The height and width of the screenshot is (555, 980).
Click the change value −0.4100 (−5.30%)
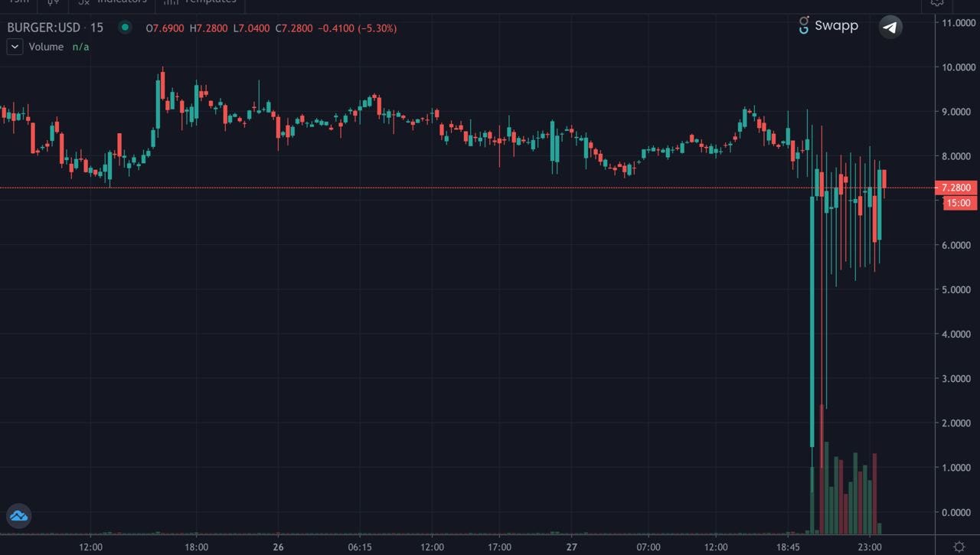[x=358, y=28]
